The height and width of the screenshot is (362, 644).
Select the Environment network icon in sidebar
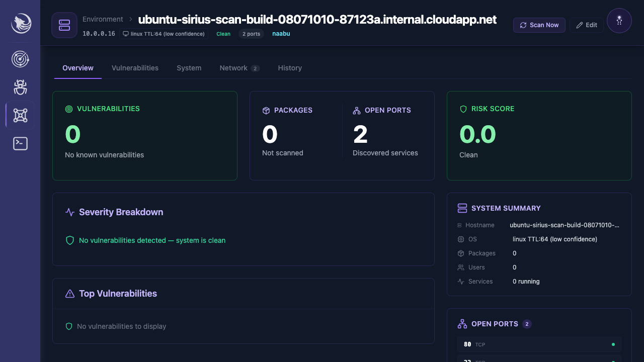[x=20, y=116]
